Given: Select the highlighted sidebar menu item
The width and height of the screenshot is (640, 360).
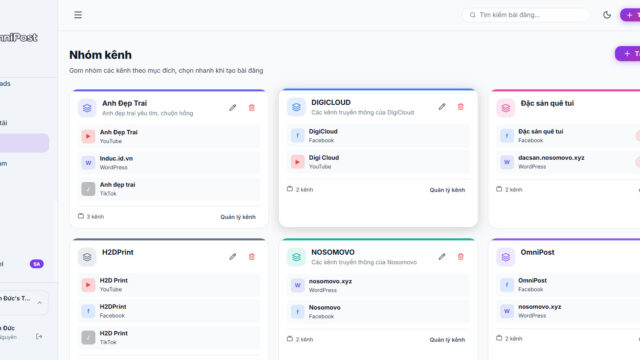Looking at the screenshot, I should (x=24, y=143).
